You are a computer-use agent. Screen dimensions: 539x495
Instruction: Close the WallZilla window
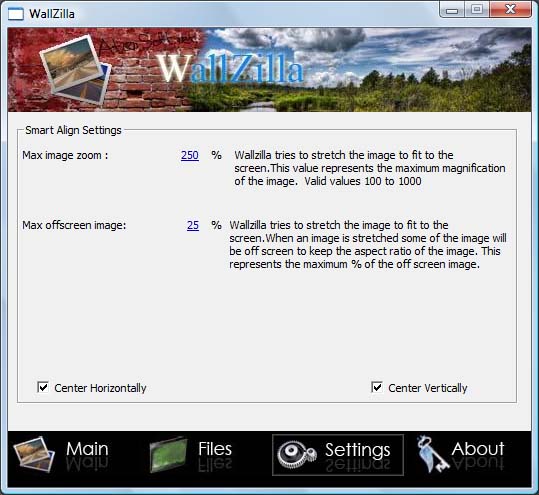point(510,10)
